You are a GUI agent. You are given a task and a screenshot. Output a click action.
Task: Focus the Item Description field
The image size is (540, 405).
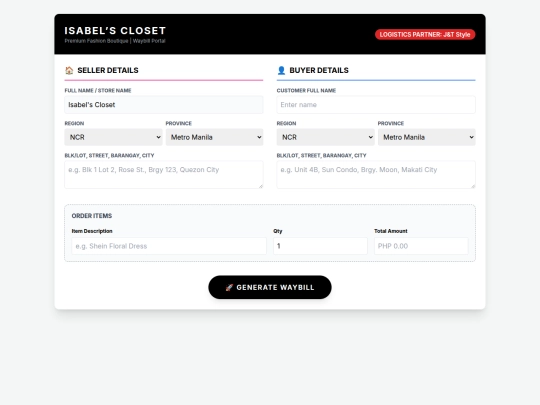(169, 246)
